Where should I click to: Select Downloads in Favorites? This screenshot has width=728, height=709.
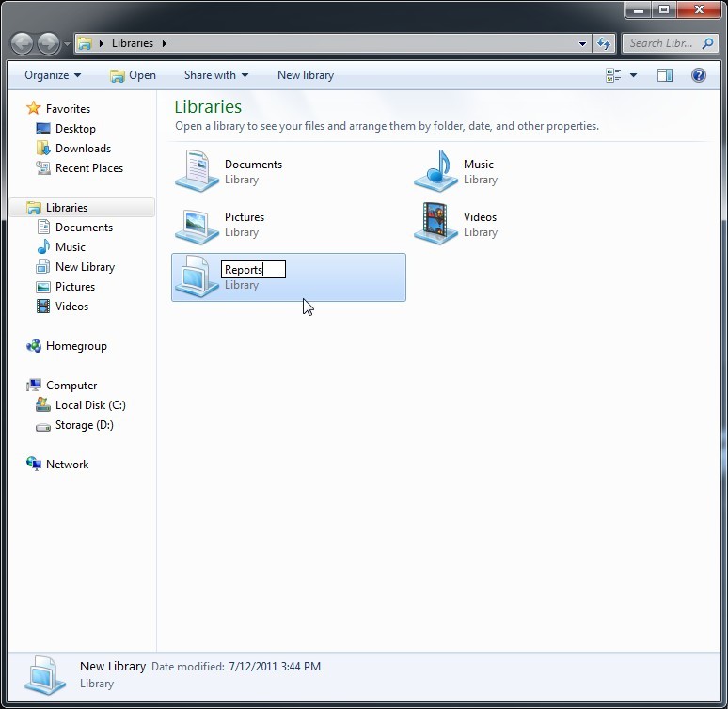(x=83, y=149)
